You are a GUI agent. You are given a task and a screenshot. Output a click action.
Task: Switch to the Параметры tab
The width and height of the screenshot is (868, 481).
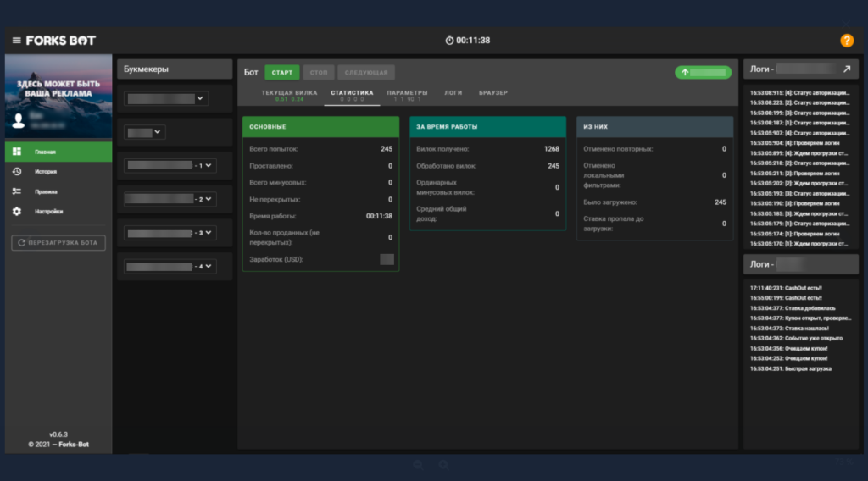[407, 95]
